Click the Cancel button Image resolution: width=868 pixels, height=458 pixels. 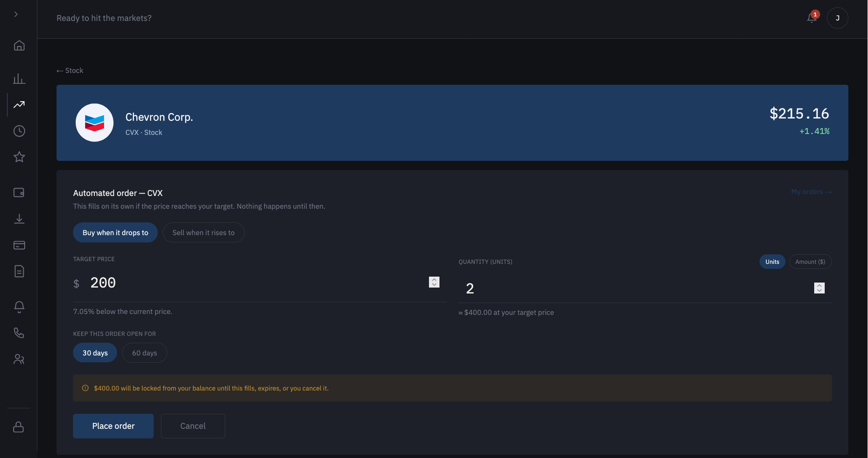(x=193, y=426)
